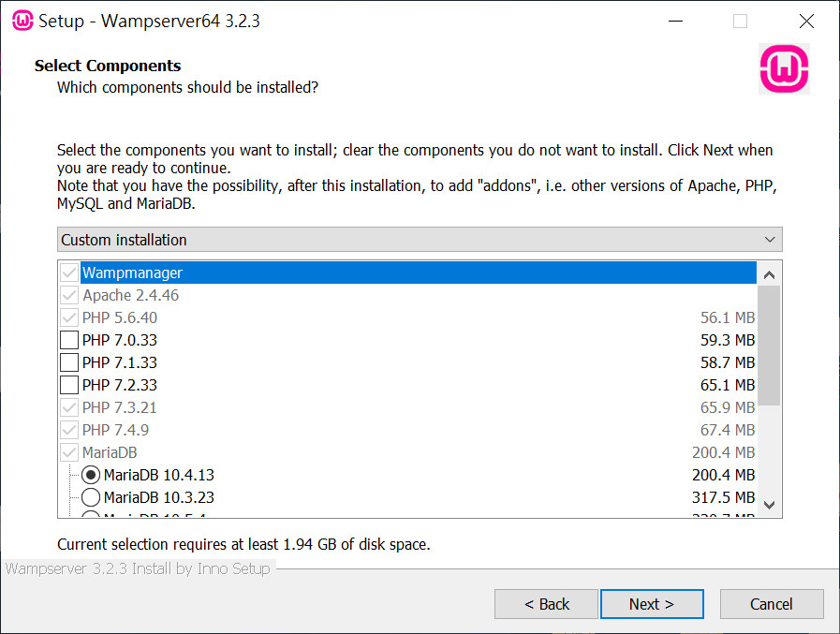The width and height of the screenshot is (840, 634).
Task: Toggle the Wampmanager checkbox
Action: coord(69,273)
